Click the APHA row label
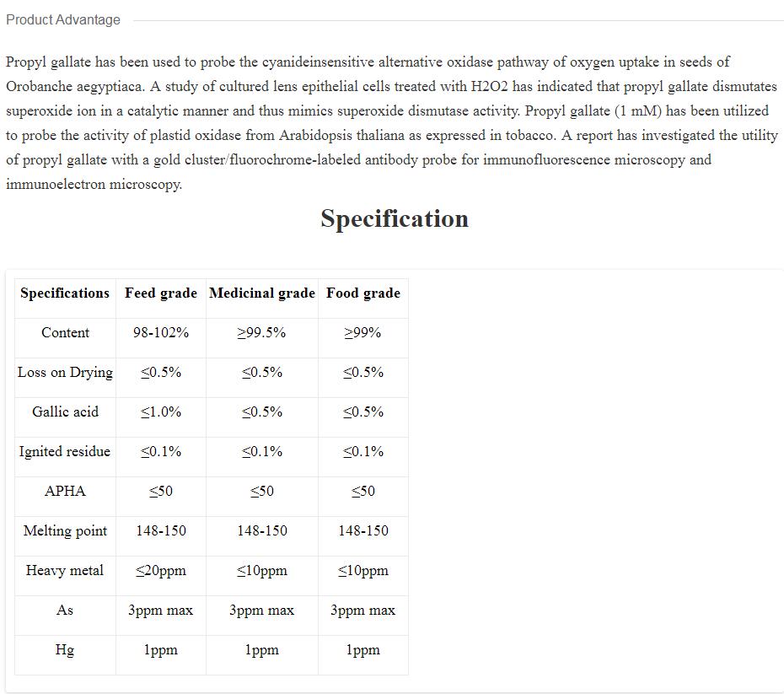784x694 pixels. pos(65,491)
